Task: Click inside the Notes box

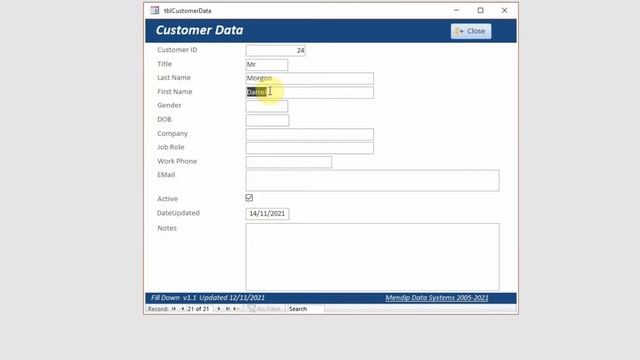Action: [372, 257]
